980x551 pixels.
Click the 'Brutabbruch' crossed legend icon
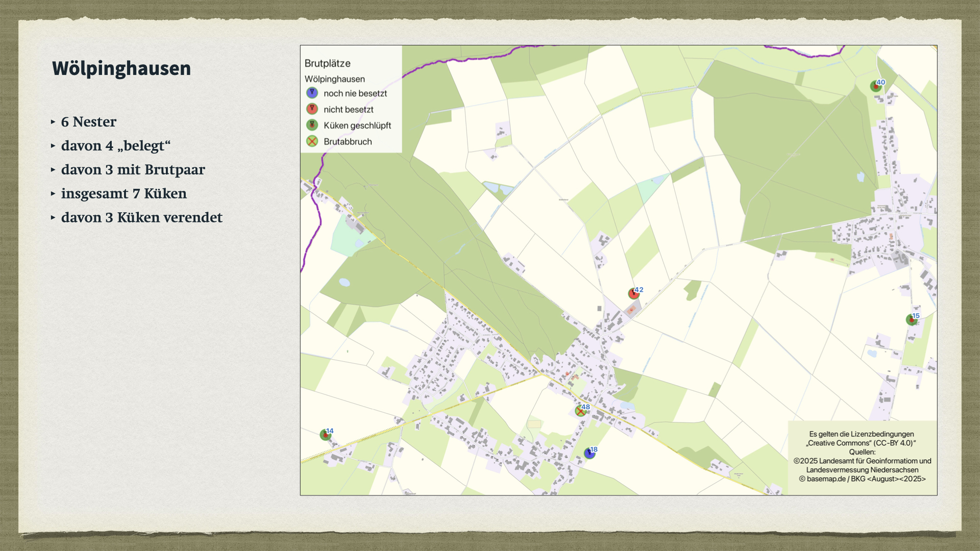pyautogui.click(x=312, y=141)
